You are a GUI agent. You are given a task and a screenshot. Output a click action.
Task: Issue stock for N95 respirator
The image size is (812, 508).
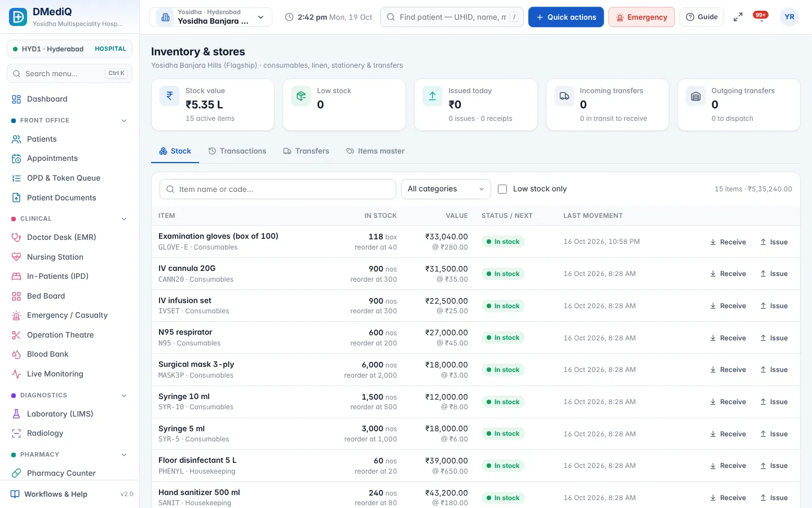pos(774,338)
